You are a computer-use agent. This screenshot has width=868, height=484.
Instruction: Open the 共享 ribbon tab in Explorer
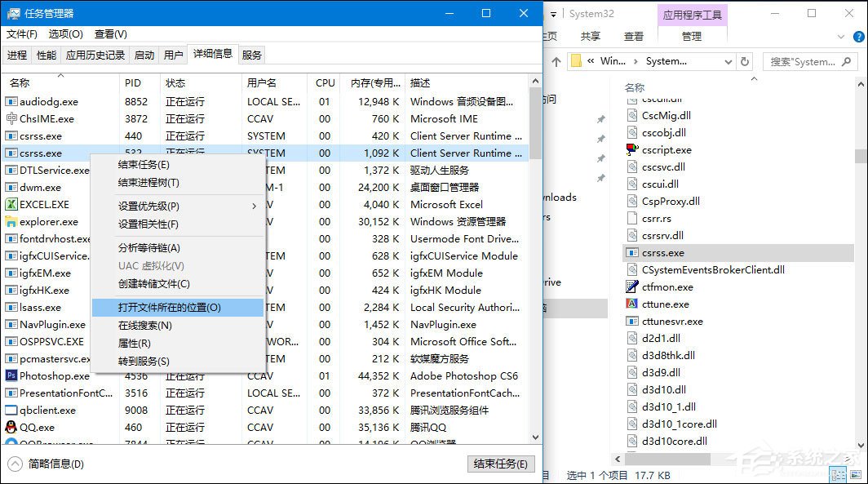point(590,37)
